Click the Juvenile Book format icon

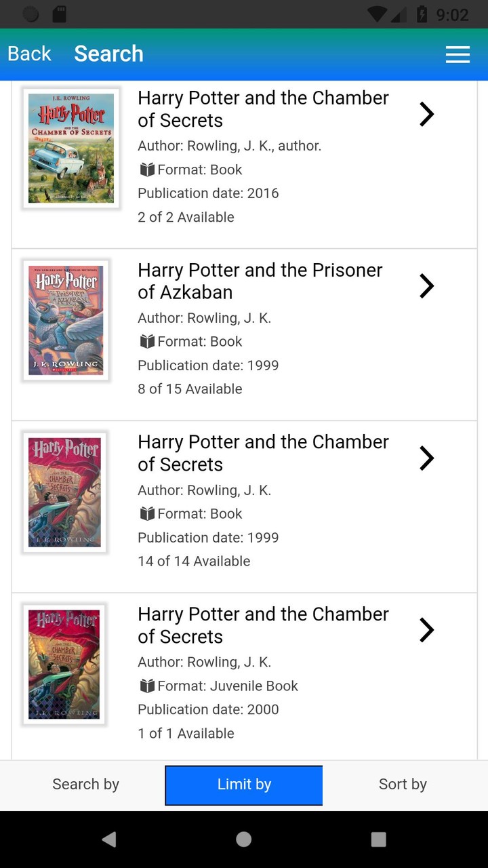click(x=146, y=686)
